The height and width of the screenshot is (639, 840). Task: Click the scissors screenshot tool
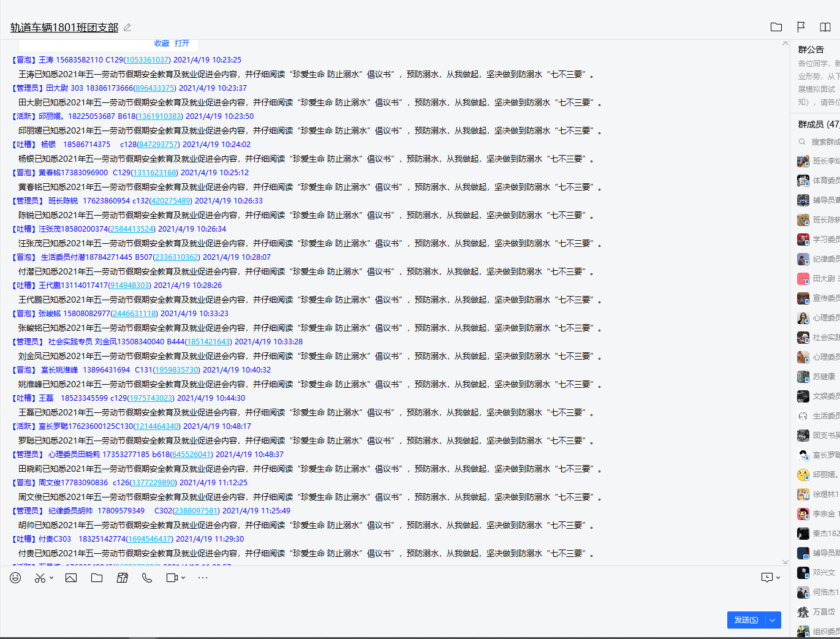click(x=40, y=578)
